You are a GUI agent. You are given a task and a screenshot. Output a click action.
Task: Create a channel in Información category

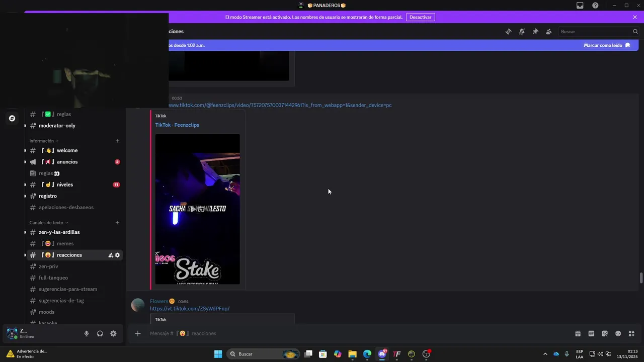coord(117,141)
